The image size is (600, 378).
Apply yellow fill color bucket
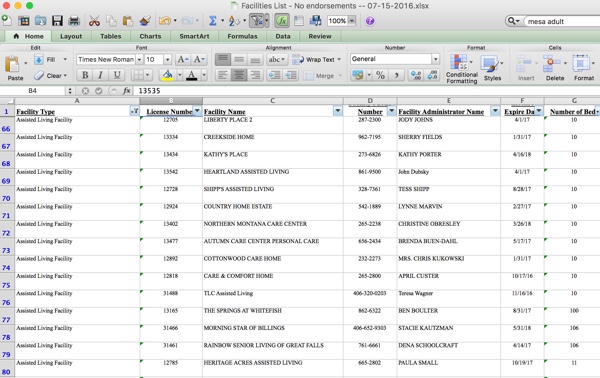(168, 75)
